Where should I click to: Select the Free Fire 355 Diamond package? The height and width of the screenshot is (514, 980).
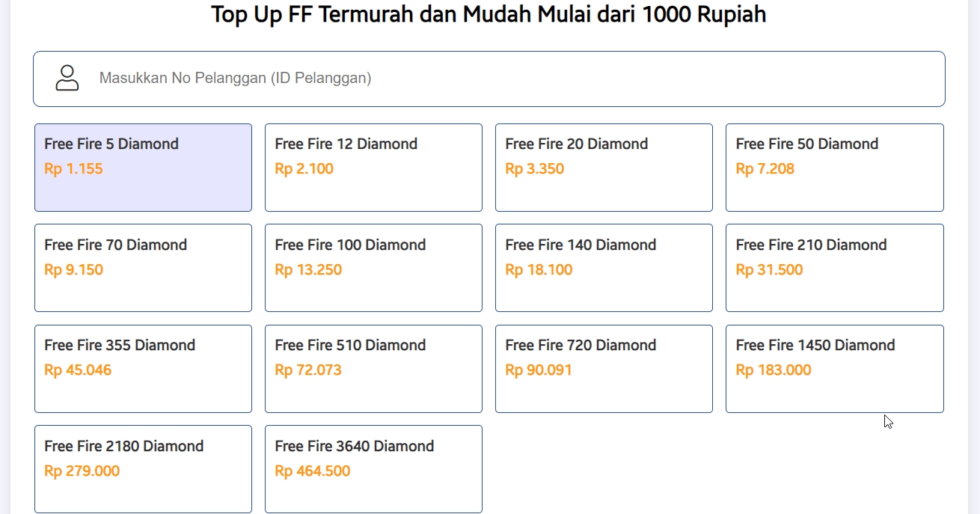tap(143, 368)
